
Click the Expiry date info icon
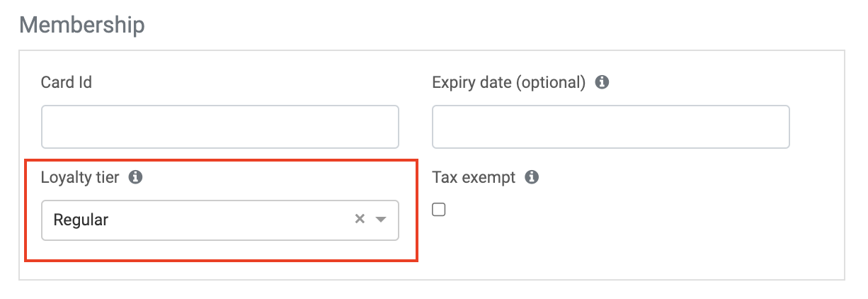[x=603, y=82]
